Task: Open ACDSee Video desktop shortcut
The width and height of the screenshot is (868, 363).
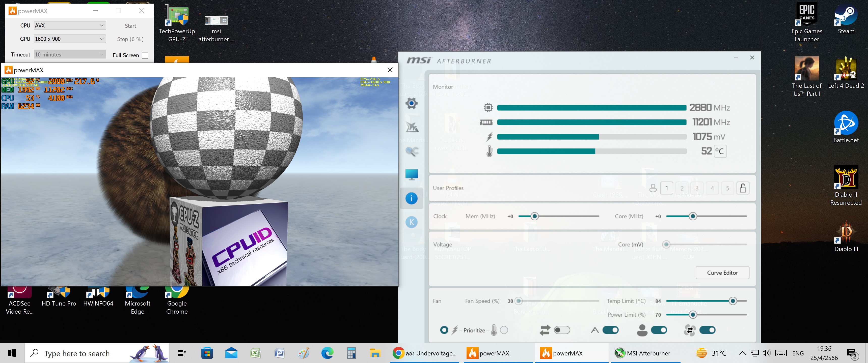Action: point(19,301)
